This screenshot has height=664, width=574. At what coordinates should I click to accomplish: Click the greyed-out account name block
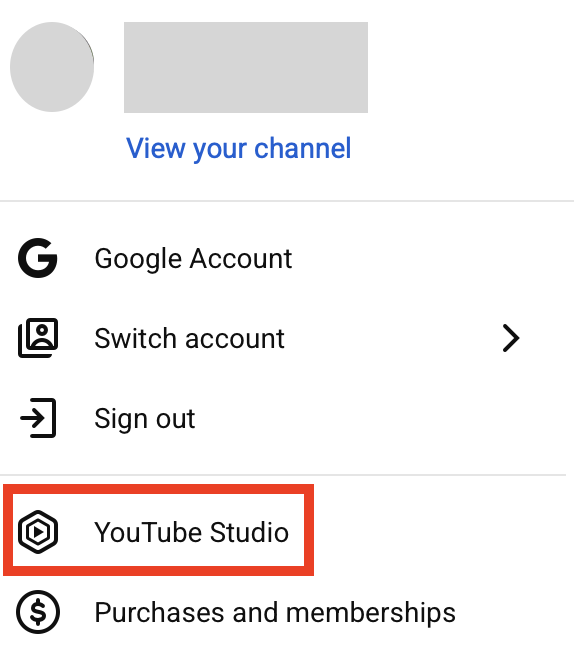point(246,67)
